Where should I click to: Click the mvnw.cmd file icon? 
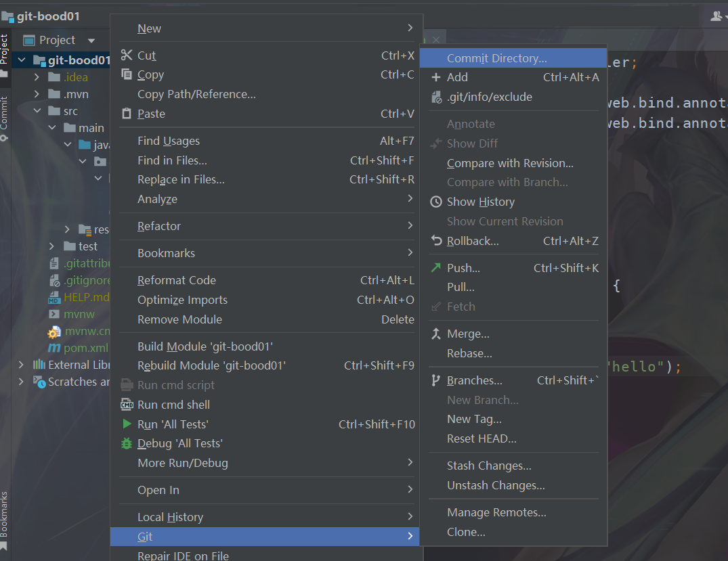(54, 332)
